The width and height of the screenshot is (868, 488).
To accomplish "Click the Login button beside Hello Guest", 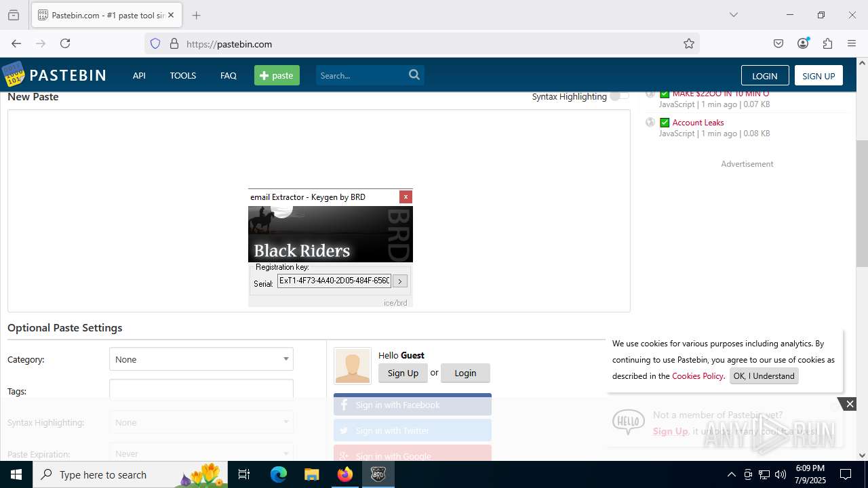I will 465,373.
